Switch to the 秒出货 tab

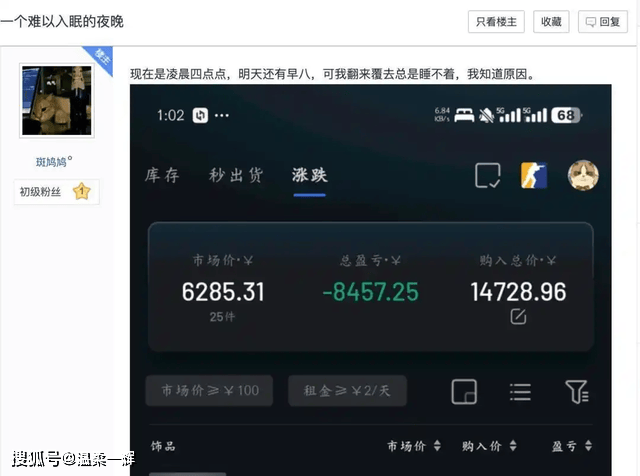tap(236, 175)
